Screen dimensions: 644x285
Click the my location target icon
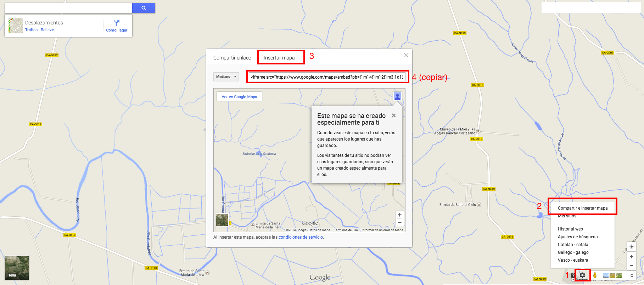coord(631,246)
